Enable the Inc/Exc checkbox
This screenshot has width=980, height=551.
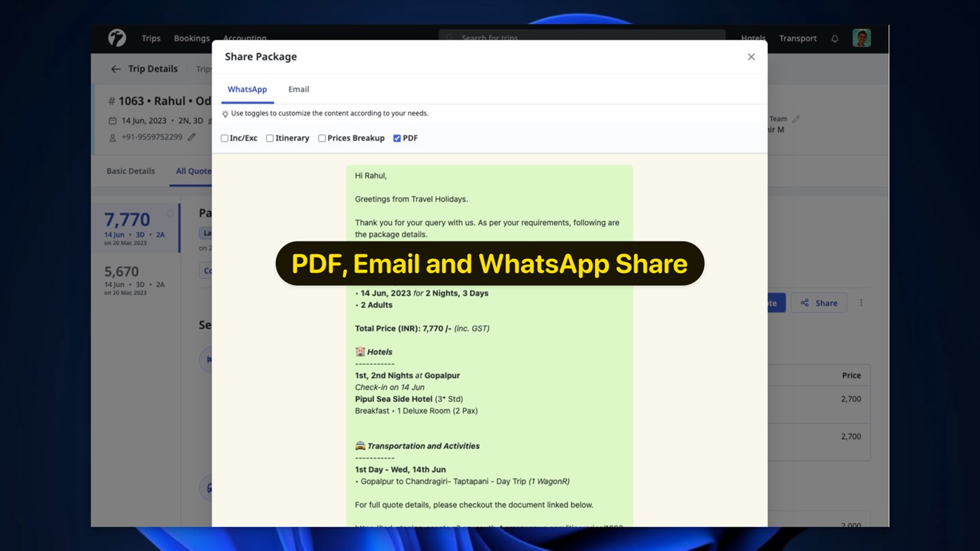coord(225,139)
